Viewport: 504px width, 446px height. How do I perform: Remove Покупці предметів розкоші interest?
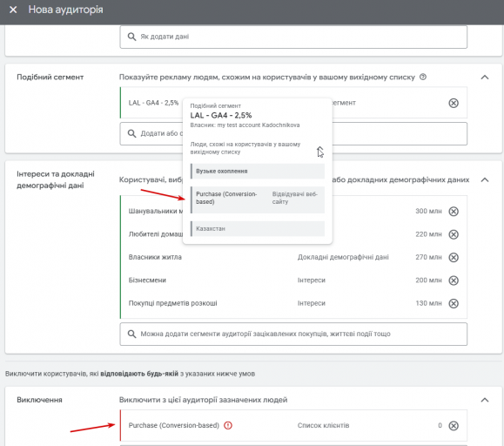click(454, 303)
